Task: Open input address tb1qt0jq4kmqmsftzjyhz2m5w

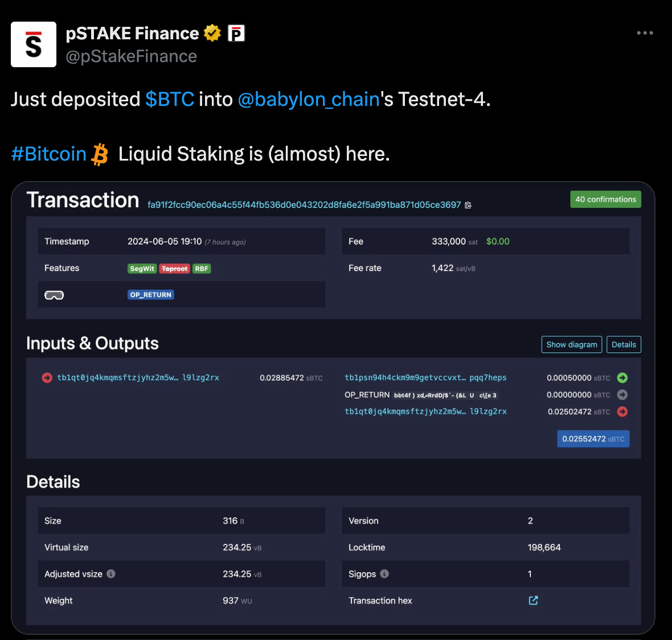Action: [138, 378]
